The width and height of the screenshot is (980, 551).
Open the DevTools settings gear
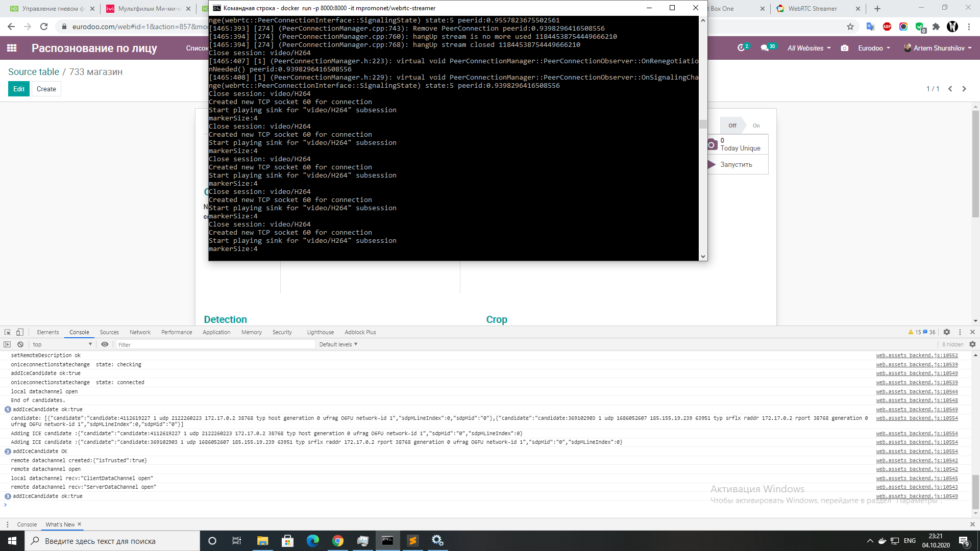pos(947,332)
